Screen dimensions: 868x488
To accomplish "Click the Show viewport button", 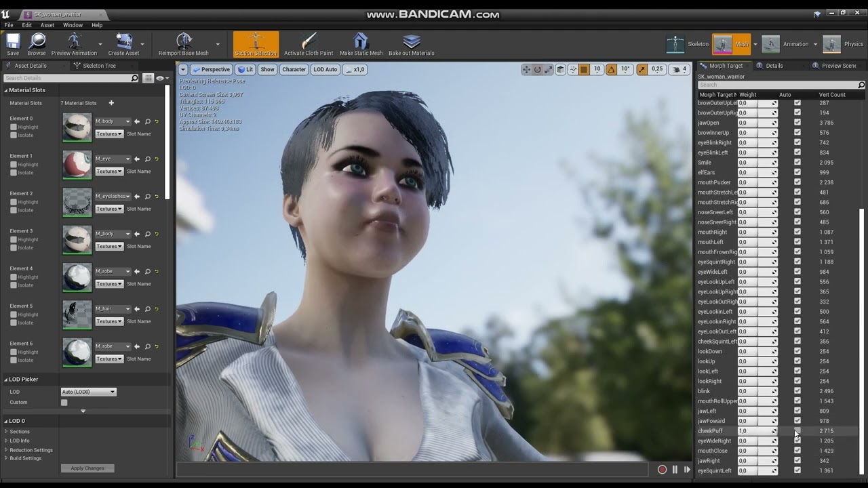I will (x=268, y=69).
